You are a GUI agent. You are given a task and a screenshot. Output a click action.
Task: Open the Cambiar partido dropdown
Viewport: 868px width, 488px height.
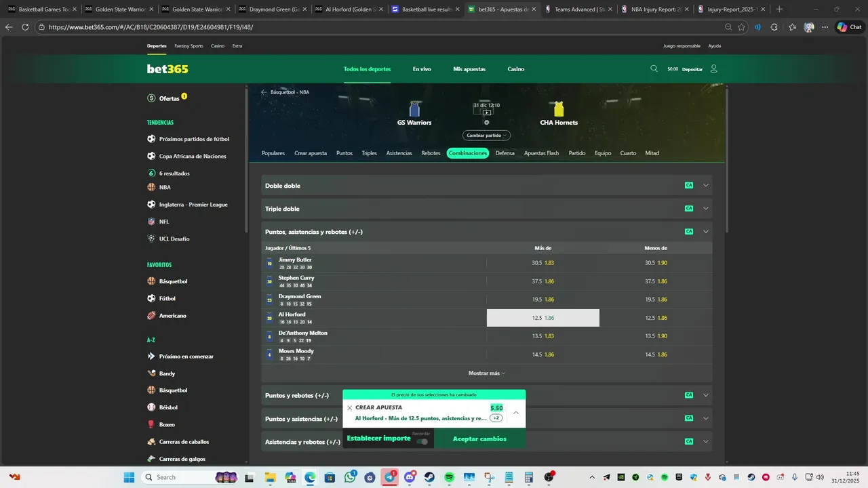486,136
